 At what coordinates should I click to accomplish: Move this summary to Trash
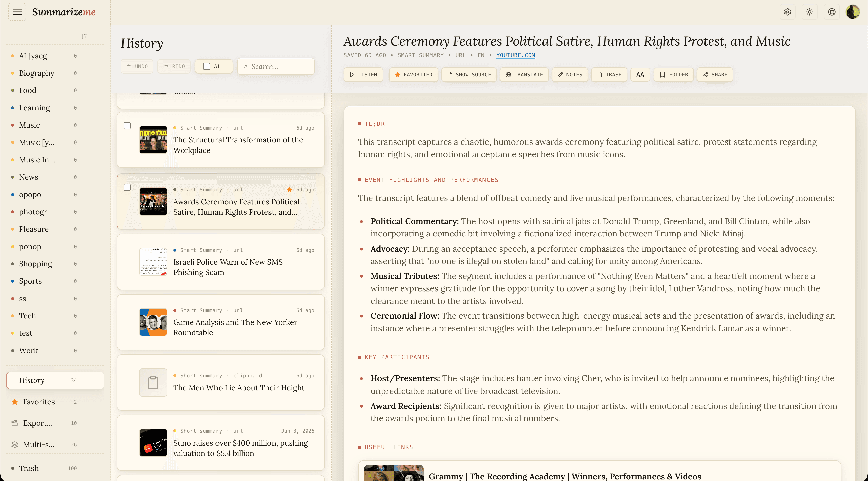coord(609,74)
